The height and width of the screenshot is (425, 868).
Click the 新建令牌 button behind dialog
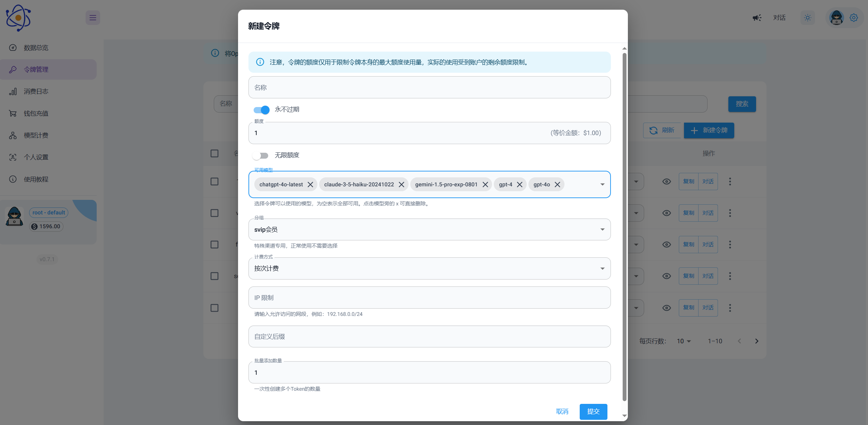coord(709,130)
